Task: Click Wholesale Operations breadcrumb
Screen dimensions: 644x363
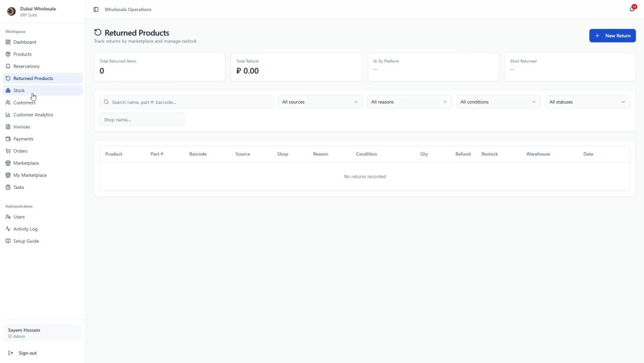Action: point(128,10)
